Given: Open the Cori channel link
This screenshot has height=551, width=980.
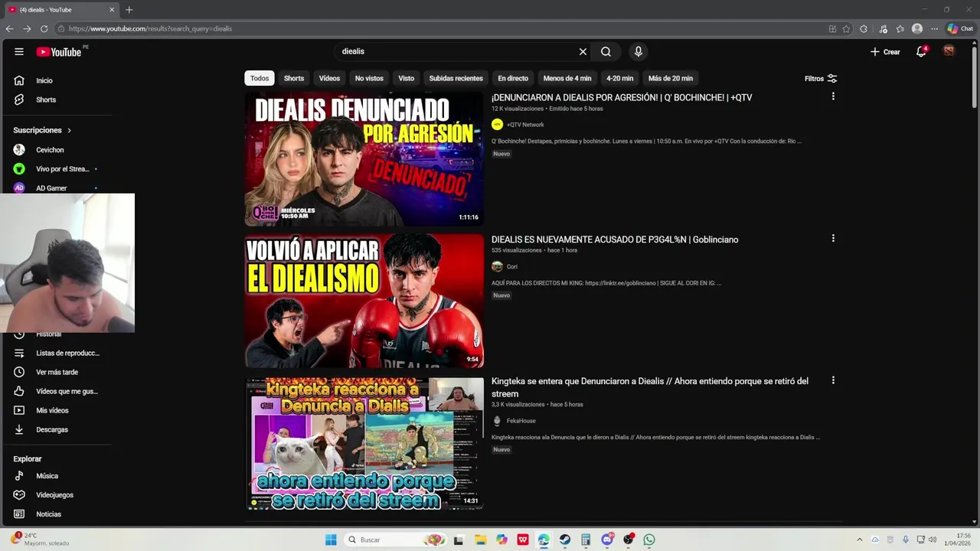Looking at the screenshot, I should point(505,266).
